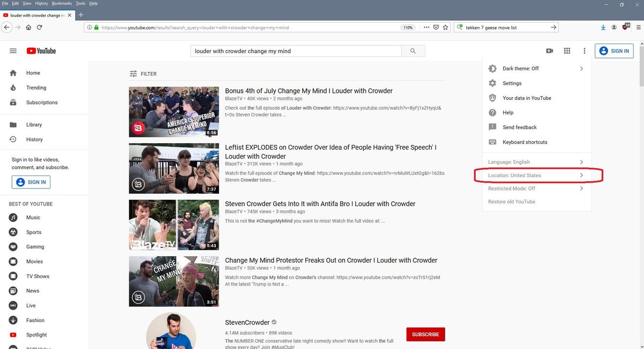The image size is (644, 349).
Task: Open the Firefox Tools menu
Action: click(x=80, y=3)
